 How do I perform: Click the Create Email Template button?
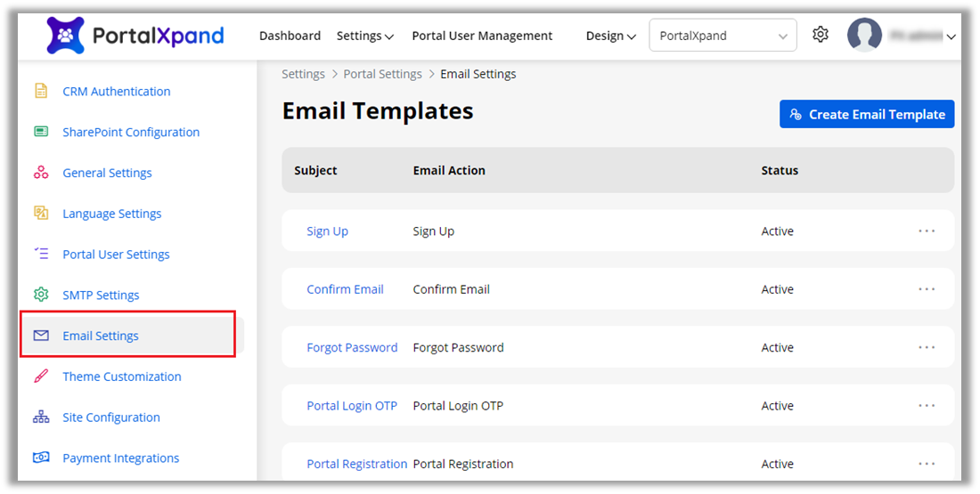click(866, 114)
